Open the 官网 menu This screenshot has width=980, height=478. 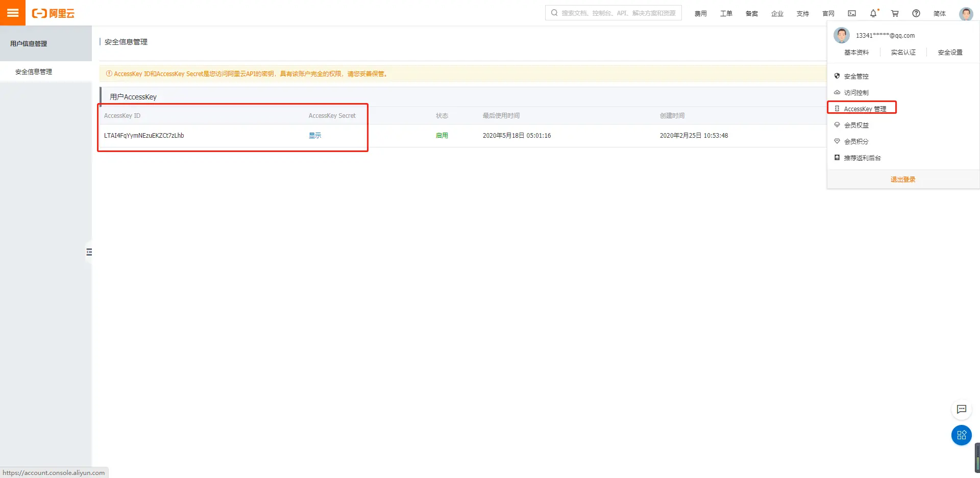(x=828, y=14)
